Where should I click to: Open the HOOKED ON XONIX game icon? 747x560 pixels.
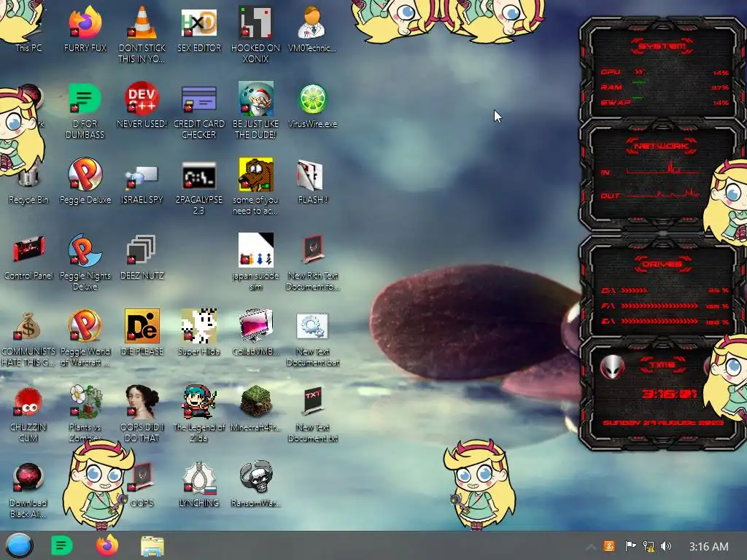[x=255, y=23]
